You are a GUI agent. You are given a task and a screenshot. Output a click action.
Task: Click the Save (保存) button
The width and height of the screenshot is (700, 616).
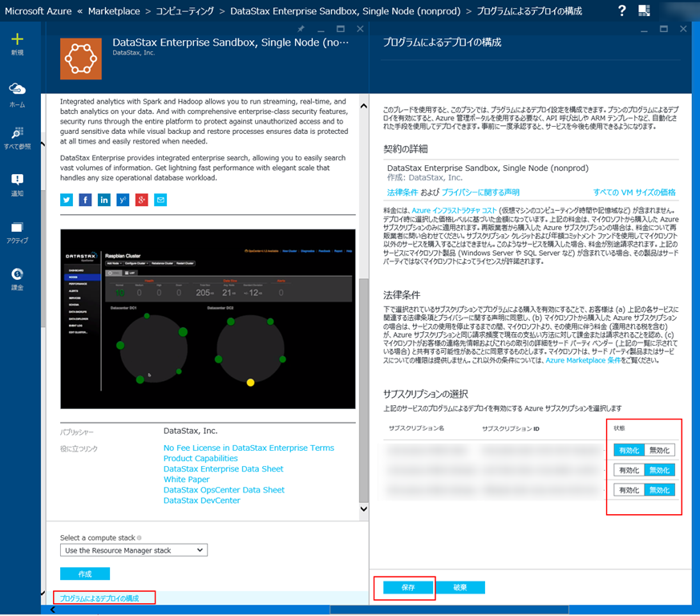[x=408, y=587]
